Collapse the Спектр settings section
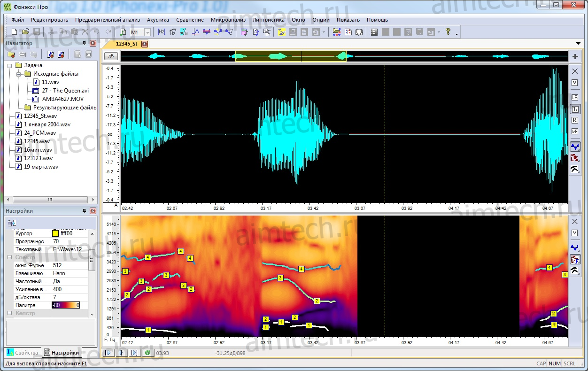The height and width of the screenshot is (371, 588). pos(10,257)
